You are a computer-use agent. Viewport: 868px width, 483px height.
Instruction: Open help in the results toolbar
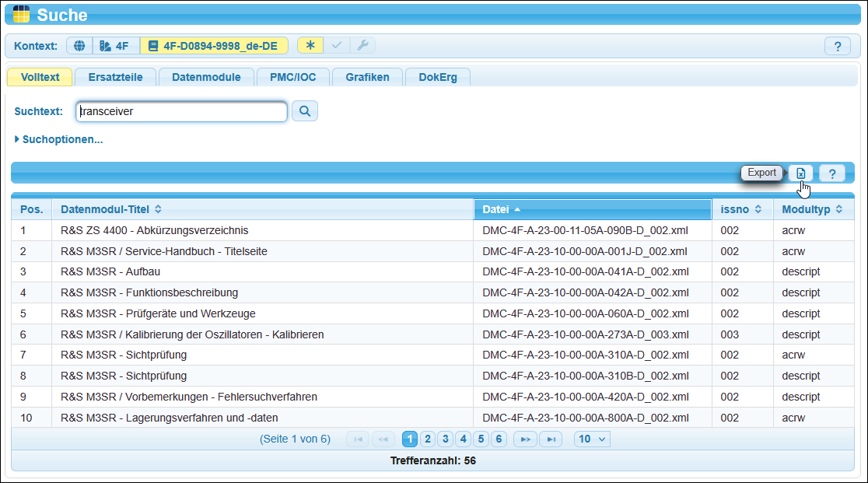point(832,173)
